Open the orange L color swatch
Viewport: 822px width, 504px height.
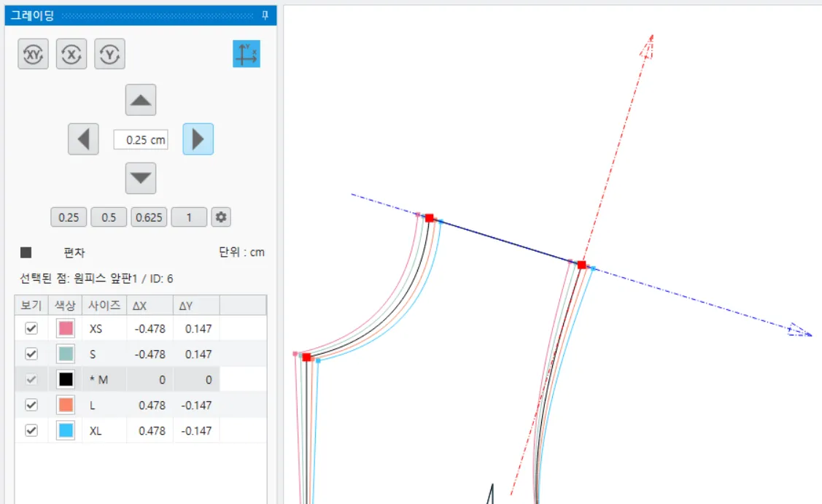tap(66, 405)
